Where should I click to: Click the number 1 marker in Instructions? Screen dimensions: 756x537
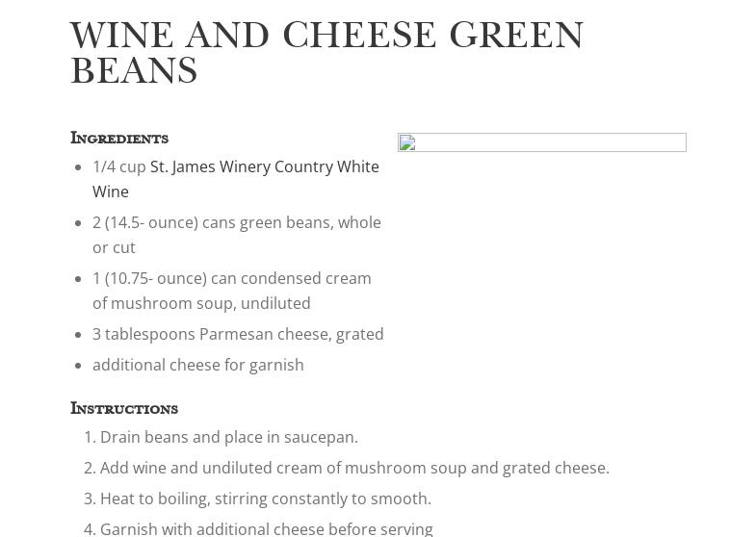(x=89, y=437)
